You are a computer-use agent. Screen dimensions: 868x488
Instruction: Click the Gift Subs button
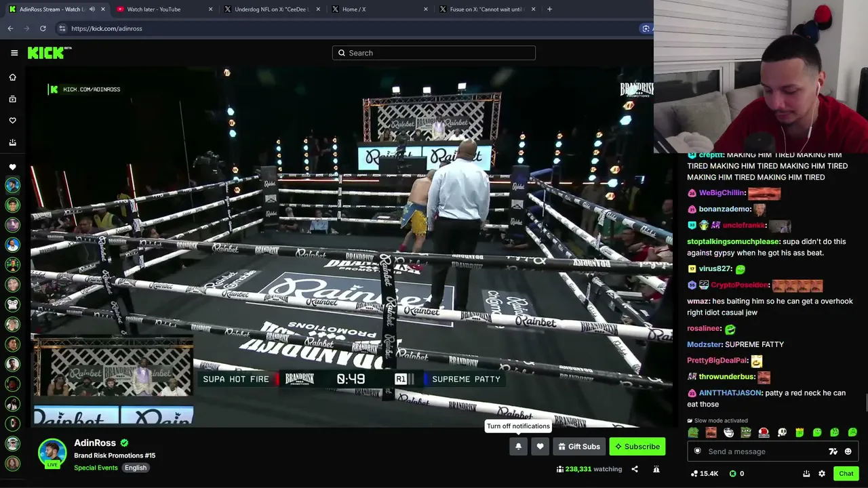(578, 447)
